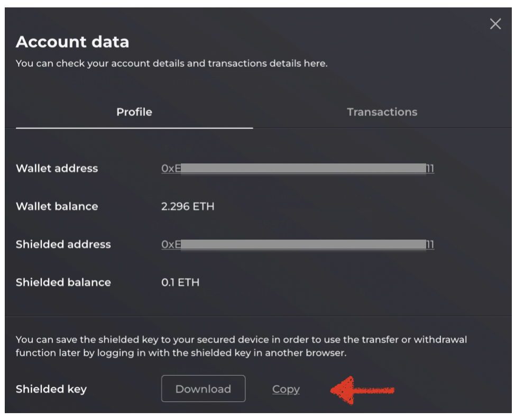This screenshot has width=515, height=420.
Task: Switch to the Transactions tab
Action: point(382,112)
